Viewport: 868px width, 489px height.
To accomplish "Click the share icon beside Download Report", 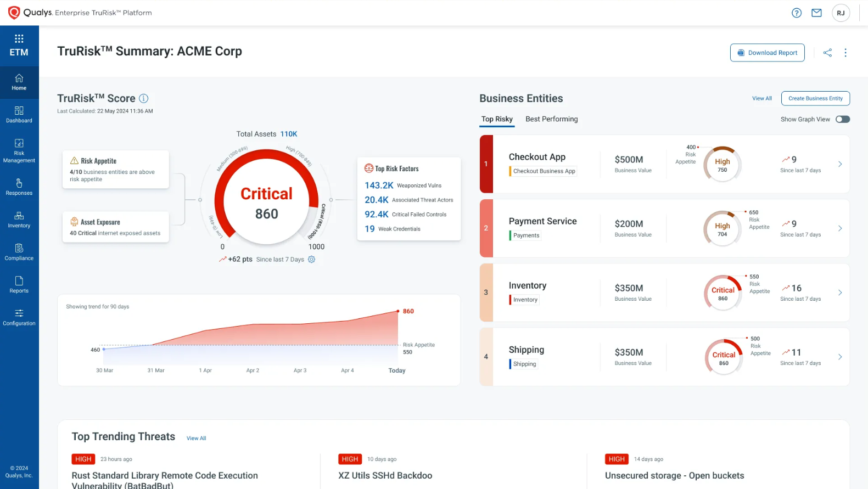I will pyautogui.click(x=827, y=53).
